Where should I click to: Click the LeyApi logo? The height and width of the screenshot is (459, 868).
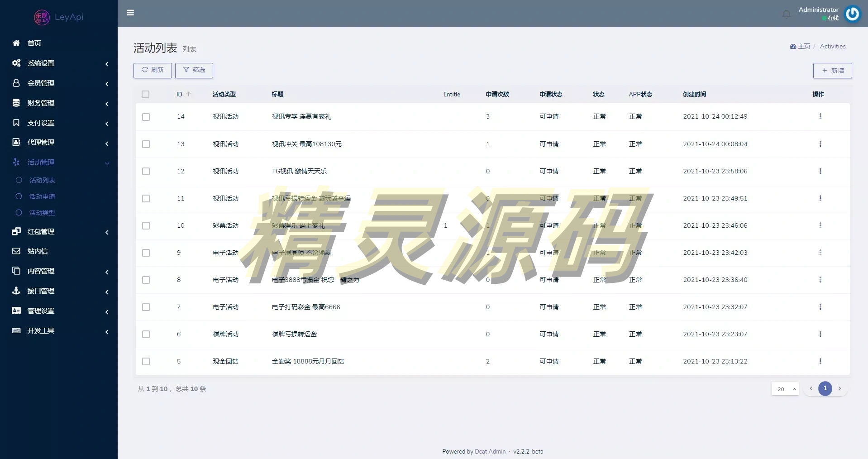(59, 17)
